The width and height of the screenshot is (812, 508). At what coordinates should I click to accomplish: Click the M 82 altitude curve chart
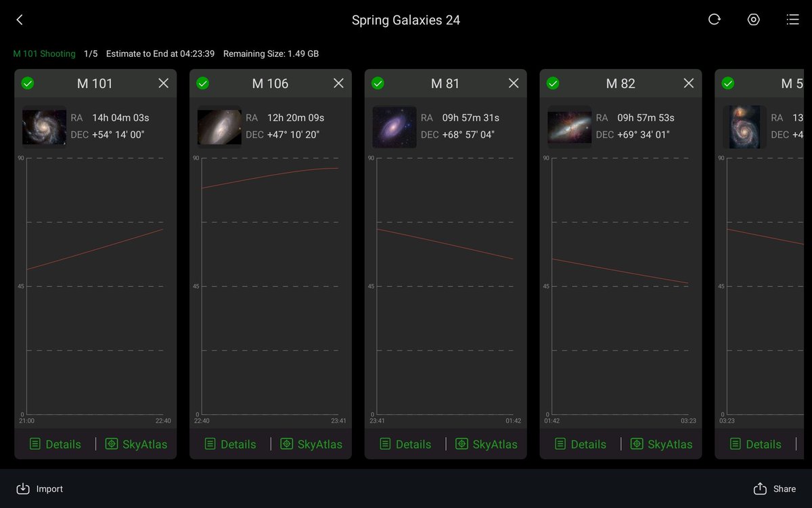(x=621, y=287)
